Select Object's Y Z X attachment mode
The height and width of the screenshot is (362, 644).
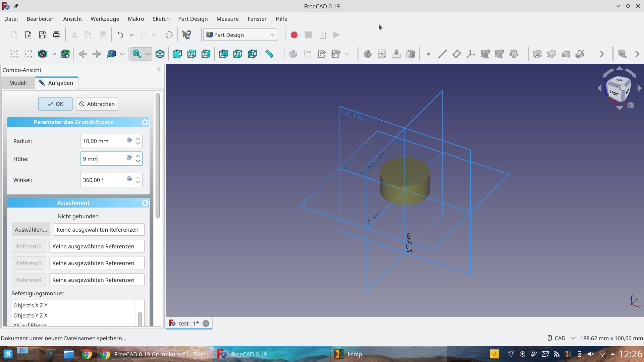[31, 315]
